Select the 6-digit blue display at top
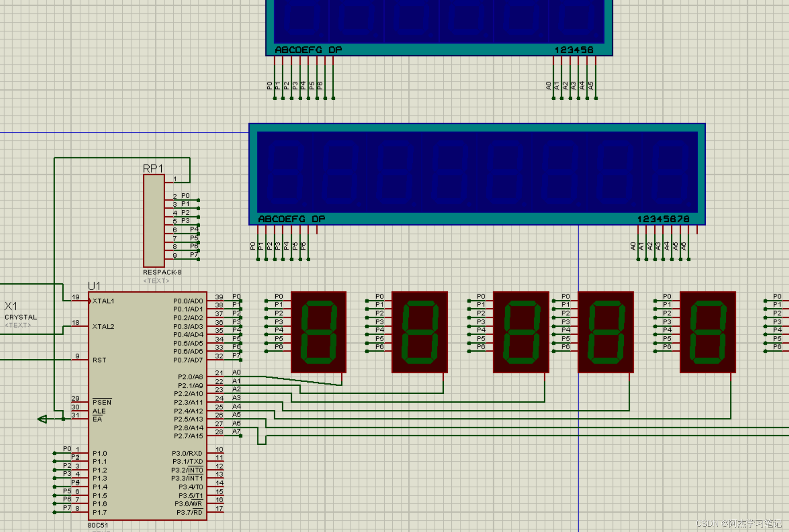Screen dimensions: 789x532 tap(439, 22)
